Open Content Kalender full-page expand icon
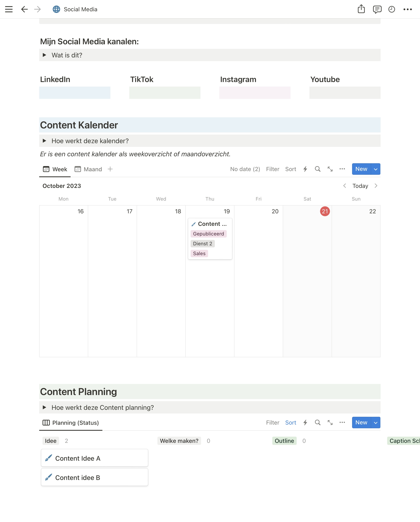 click(x=330, y=169)
